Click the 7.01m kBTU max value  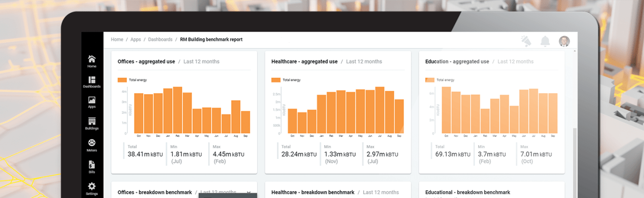click(537, 154)
